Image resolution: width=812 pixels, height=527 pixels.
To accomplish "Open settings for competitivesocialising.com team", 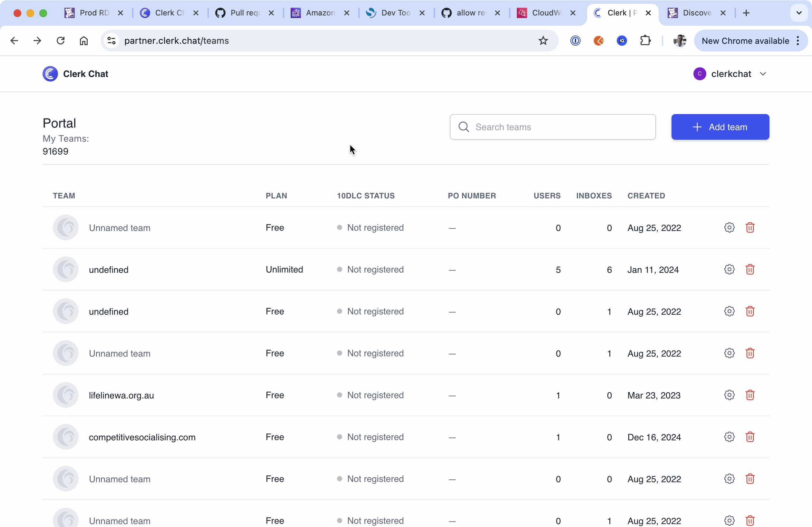I will (x=729, y=437).
